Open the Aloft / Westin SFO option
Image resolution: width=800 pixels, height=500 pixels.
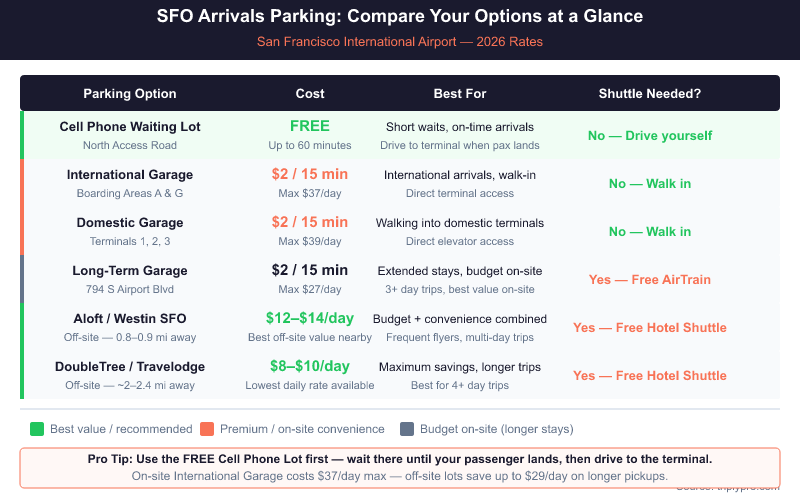pos(130,319)
